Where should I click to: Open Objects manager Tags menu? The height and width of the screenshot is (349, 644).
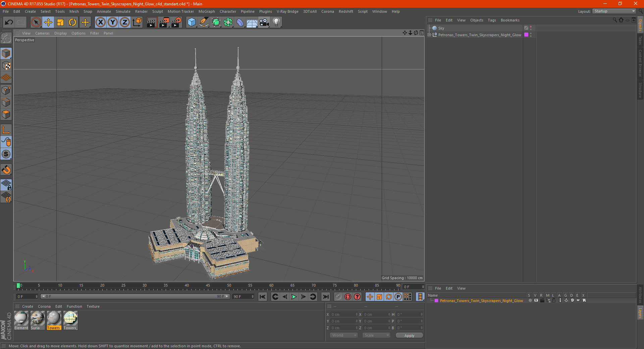click(x=492, y=20)
